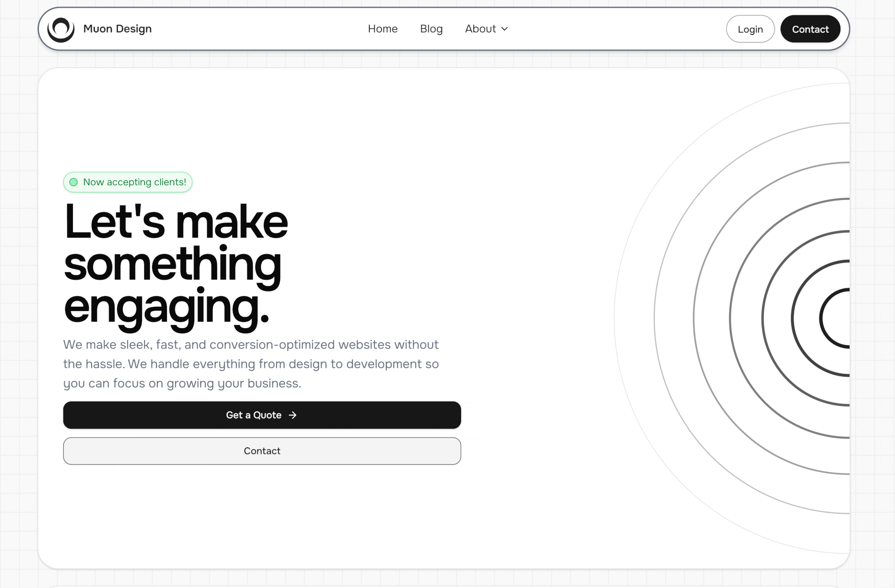Click the outermost faint arc graphic
This screenshot has height=588, width=895.
[x=615, y=318]
